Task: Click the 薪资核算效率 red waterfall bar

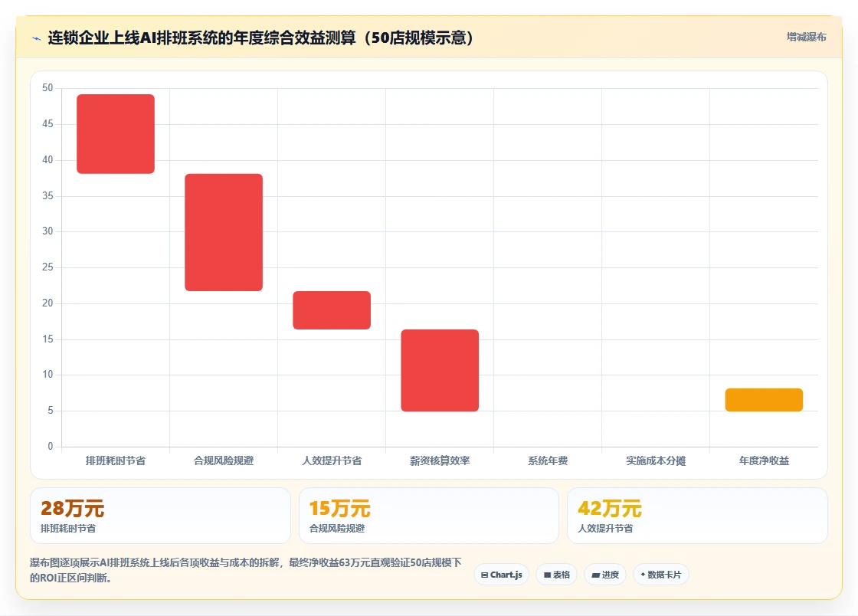Action: [440, 370]
